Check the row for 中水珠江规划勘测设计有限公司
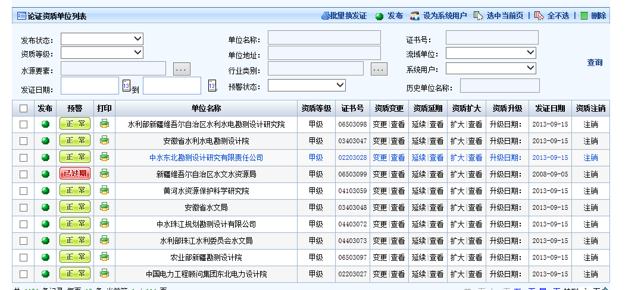 click(x=23, y=224)
